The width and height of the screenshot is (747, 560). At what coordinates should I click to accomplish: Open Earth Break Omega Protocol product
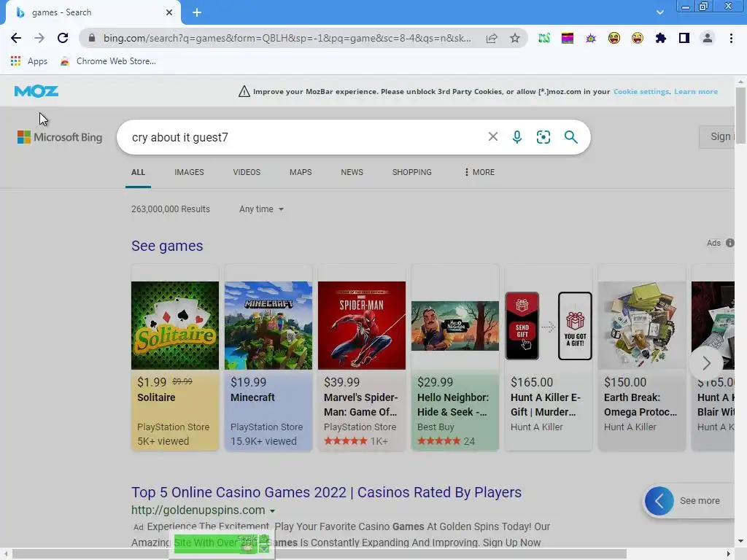[x=642, y=357]
